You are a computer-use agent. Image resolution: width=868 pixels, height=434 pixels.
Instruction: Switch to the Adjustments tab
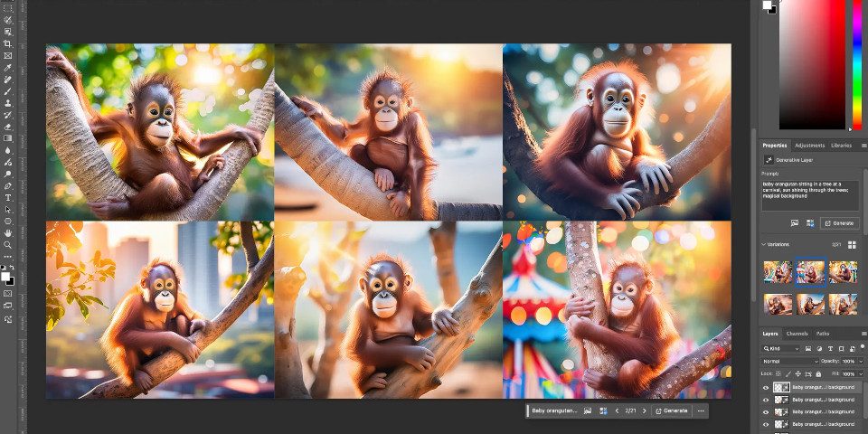809,145
